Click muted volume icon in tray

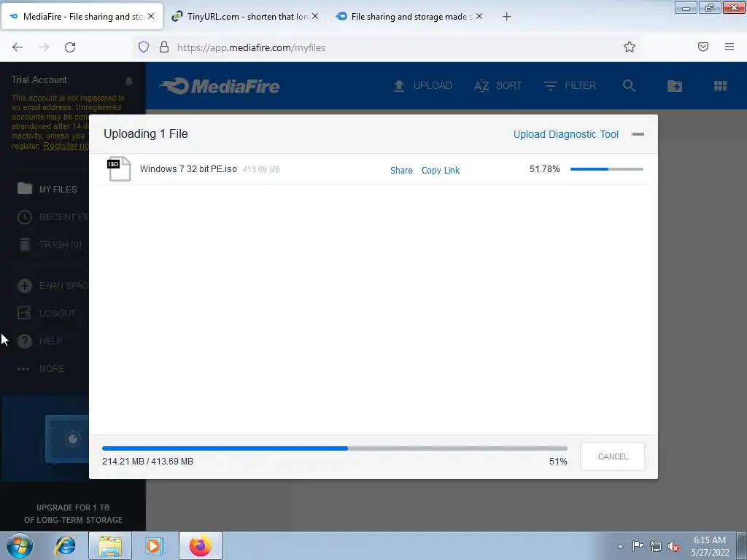673,546
